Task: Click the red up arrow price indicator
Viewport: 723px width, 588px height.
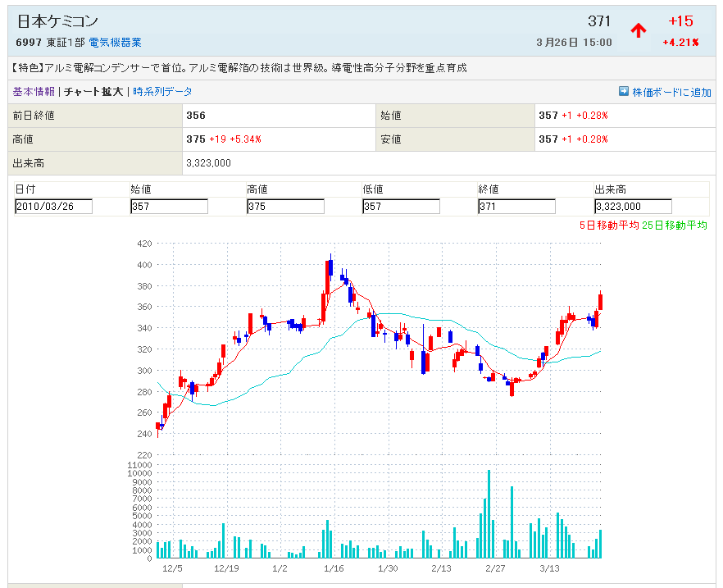Action: tap(639, 30)
